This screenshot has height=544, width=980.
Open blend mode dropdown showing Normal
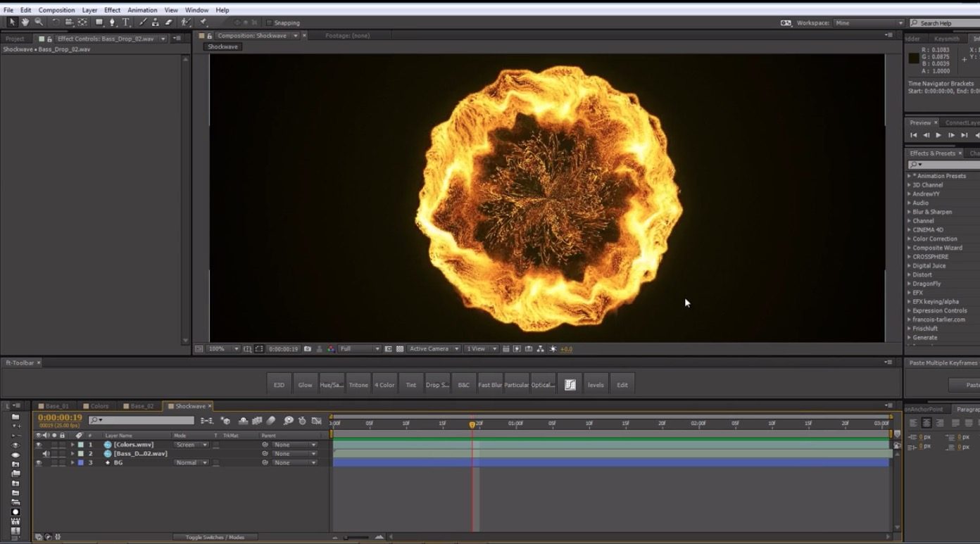point(191,463)
